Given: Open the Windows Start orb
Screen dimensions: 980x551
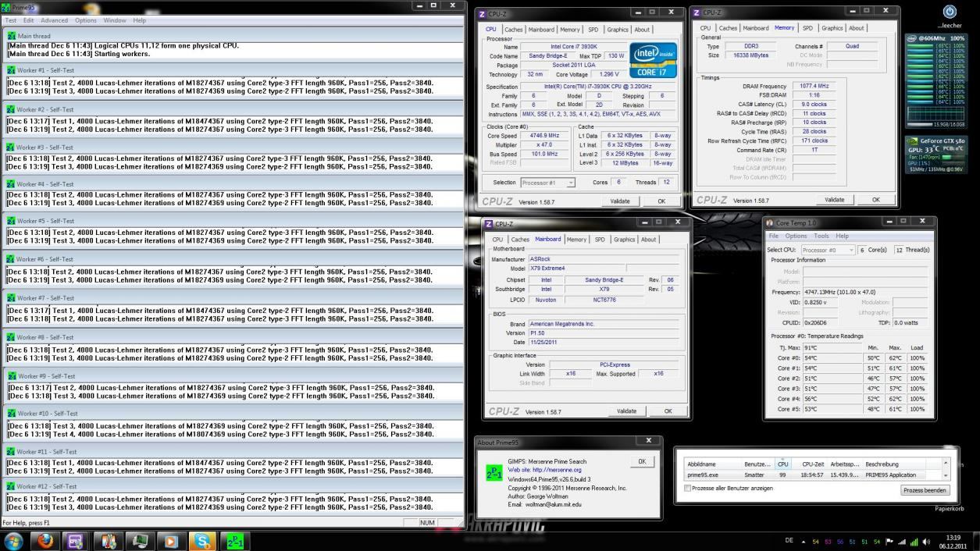Looking at the screenshot, I should click(x=13, y=540).
